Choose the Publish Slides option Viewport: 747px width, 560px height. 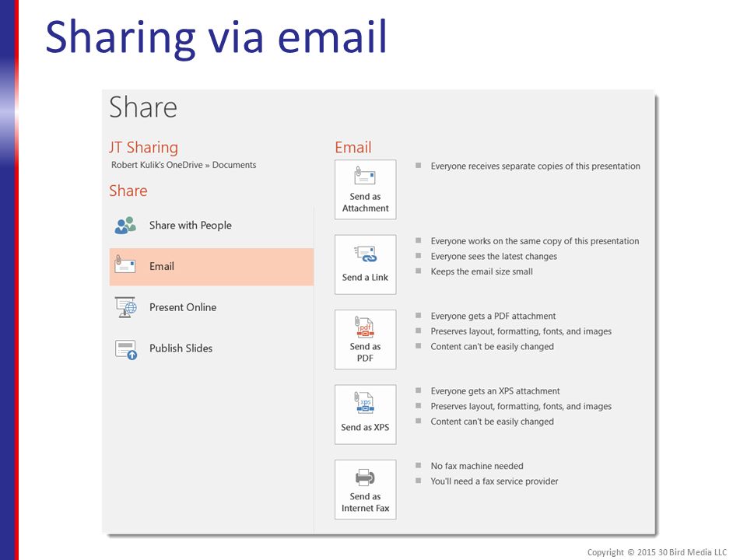(212, 348)
